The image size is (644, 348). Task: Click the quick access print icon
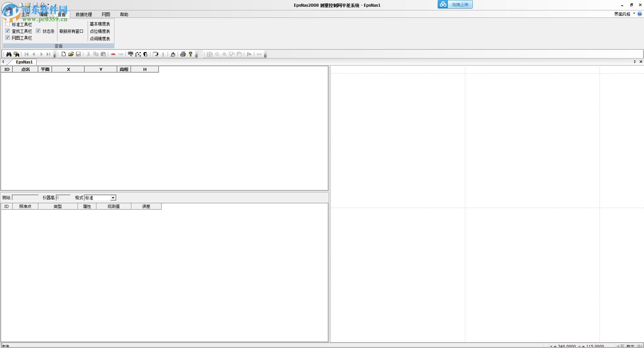pos(43,5)
